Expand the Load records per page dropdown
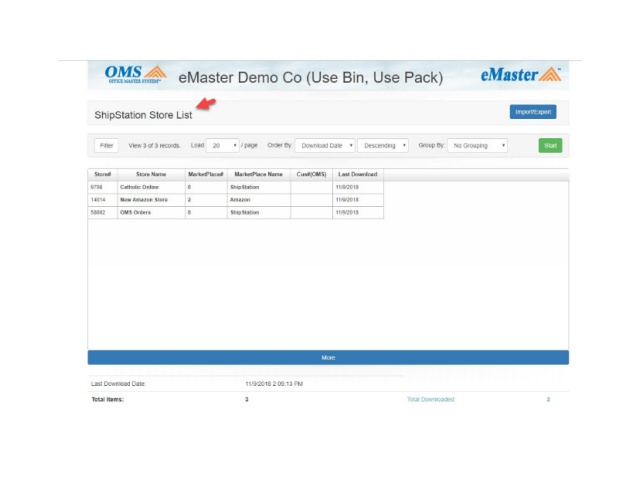640x494 pixels. pos(224,146)
